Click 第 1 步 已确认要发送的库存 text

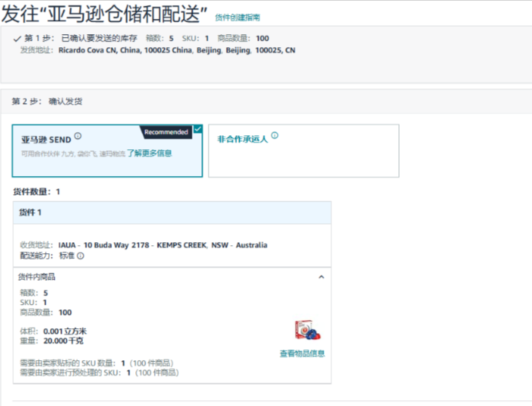pyautogui.click(x=81, y=38)
